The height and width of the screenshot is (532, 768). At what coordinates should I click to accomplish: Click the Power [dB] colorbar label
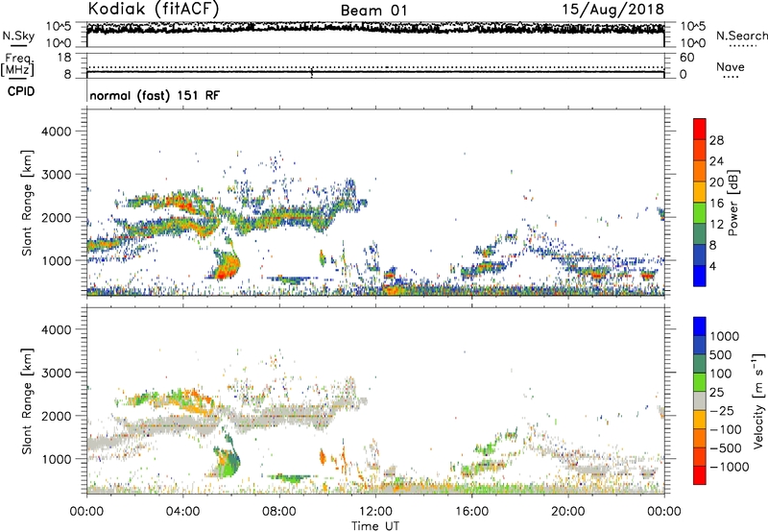coord(732,203)
